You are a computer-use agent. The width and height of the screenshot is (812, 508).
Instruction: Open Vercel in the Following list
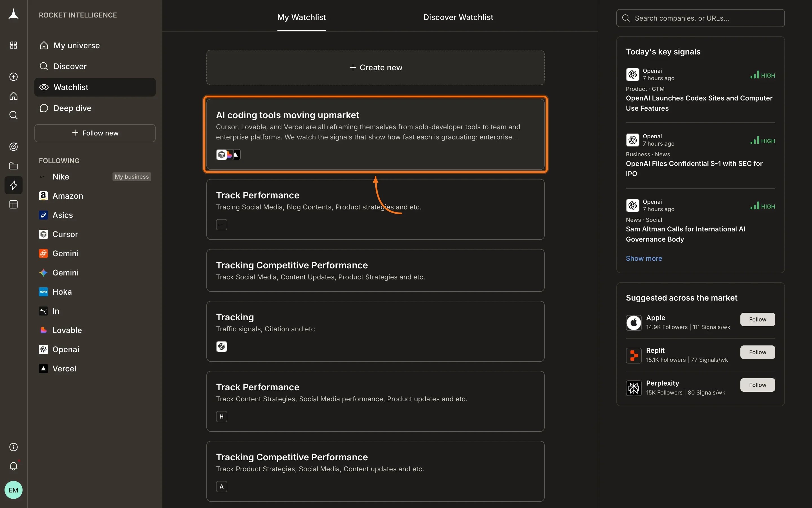click(58, 369)
